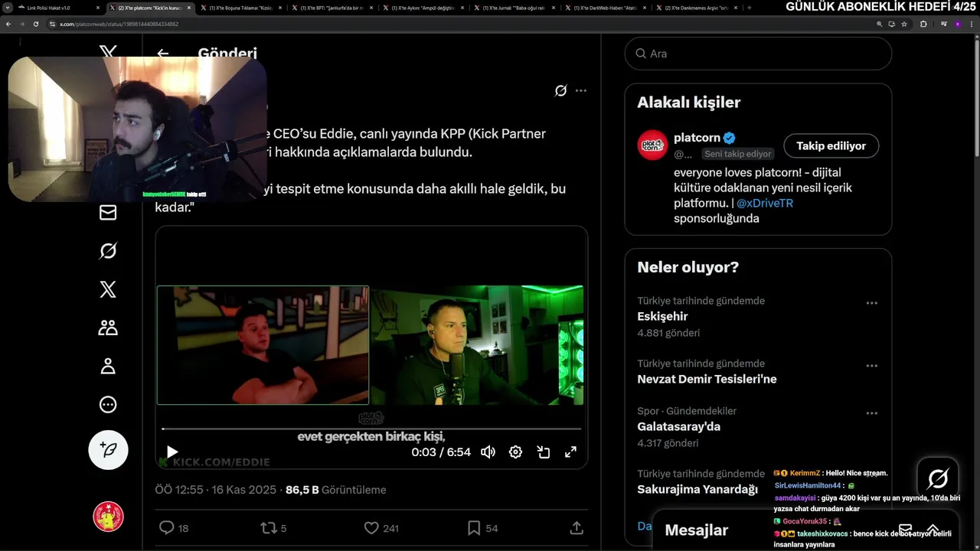This screenshot has width=980, height=551.
Task: Reply to post via comment icon
Action: pyautogui.click(x=166, y=528)
